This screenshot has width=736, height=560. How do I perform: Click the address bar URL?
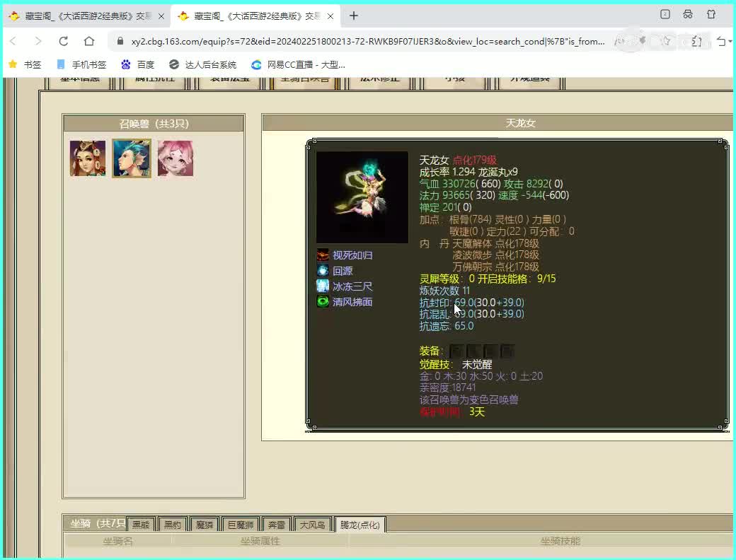click(x=367, y=41)
